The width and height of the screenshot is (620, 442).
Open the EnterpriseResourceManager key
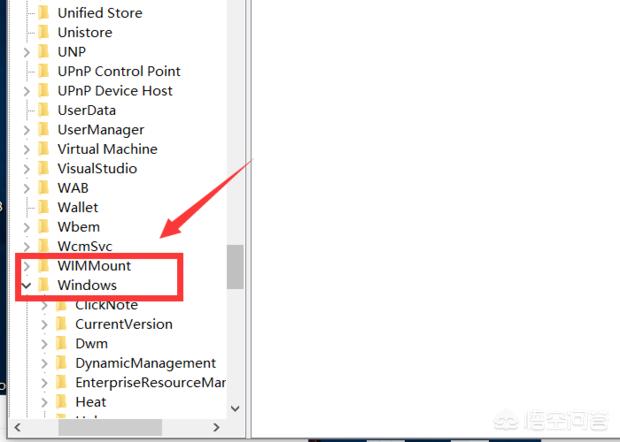[150, 382]
